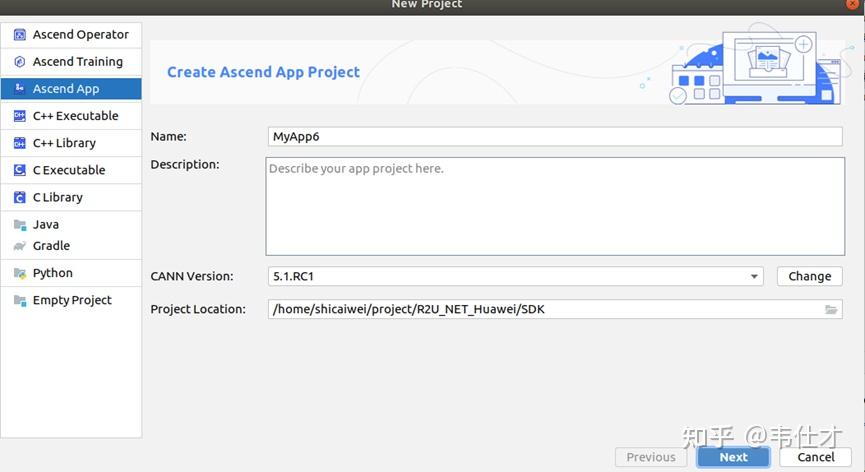Click the Ascend Training project icon
The image size is (865, 472).
(19, 62)
